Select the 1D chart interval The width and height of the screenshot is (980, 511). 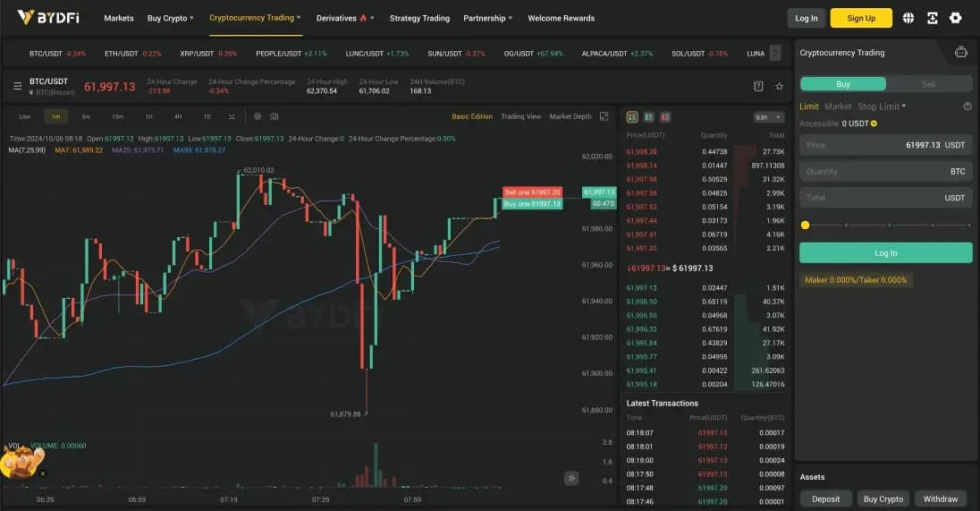pyautogui.click(x=207, y=116)
